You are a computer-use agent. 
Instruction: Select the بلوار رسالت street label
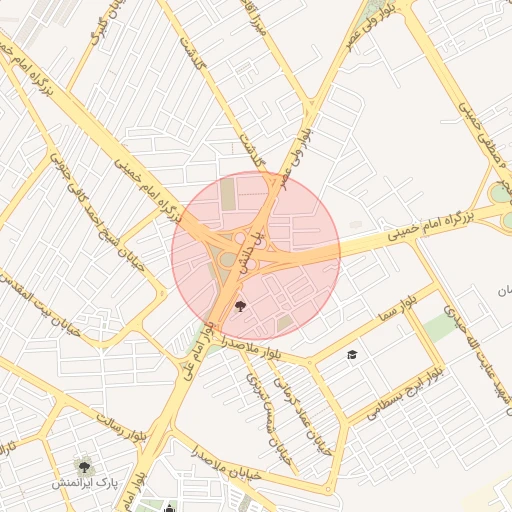point(121,428)
